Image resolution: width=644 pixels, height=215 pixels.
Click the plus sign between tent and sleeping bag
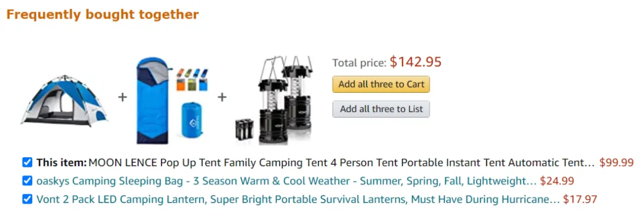122,97
